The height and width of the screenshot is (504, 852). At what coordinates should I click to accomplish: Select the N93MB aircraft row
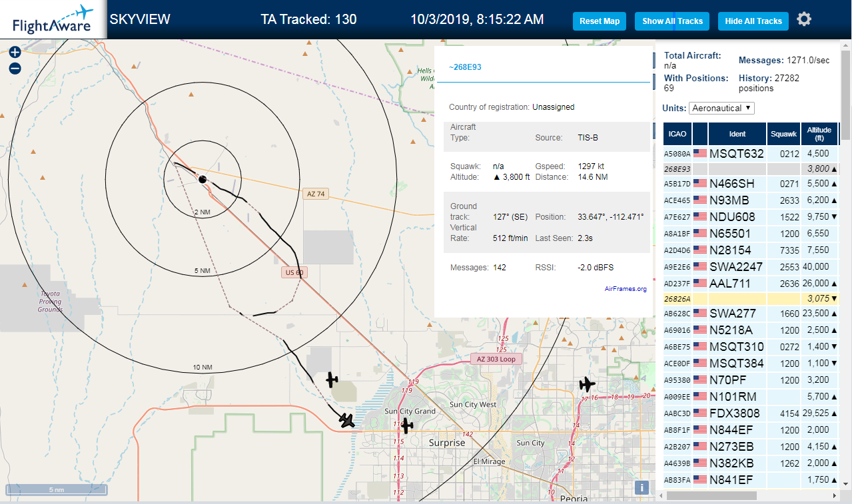pyautogui.click(x=751, y=200)
